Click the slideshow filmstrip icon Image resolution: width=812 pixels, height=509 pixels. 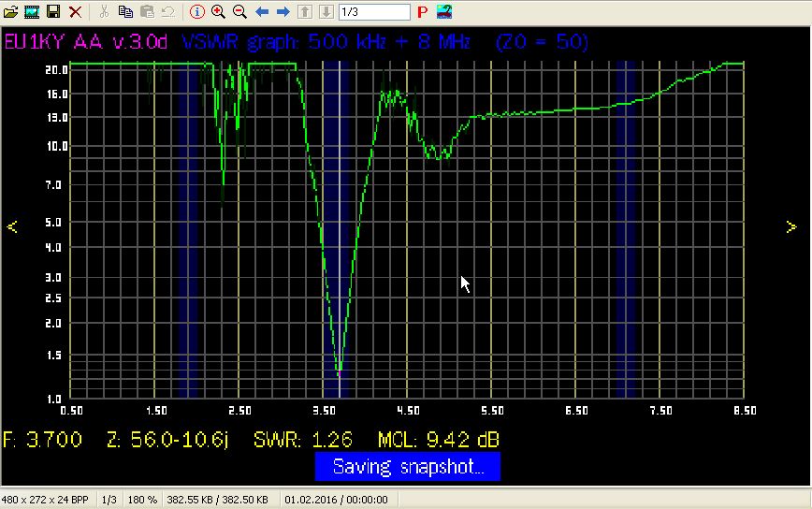tap(32, 12)
